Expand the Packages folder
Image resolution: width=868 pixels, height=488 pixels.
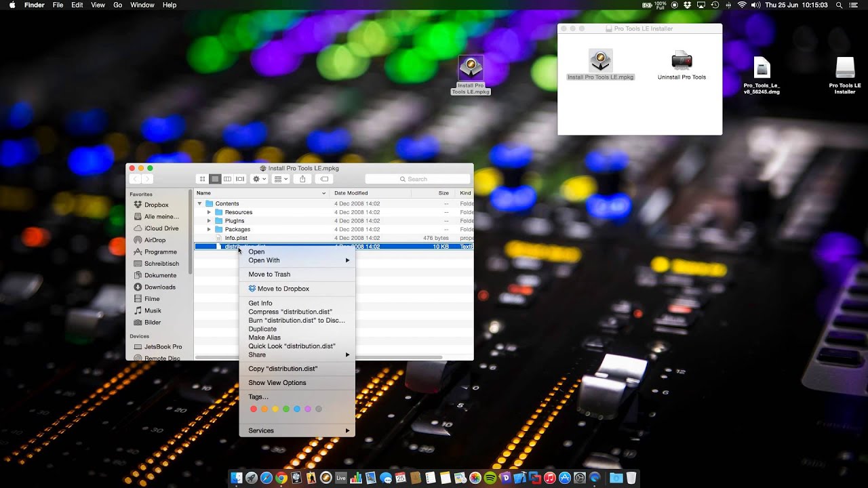point(209,229)
